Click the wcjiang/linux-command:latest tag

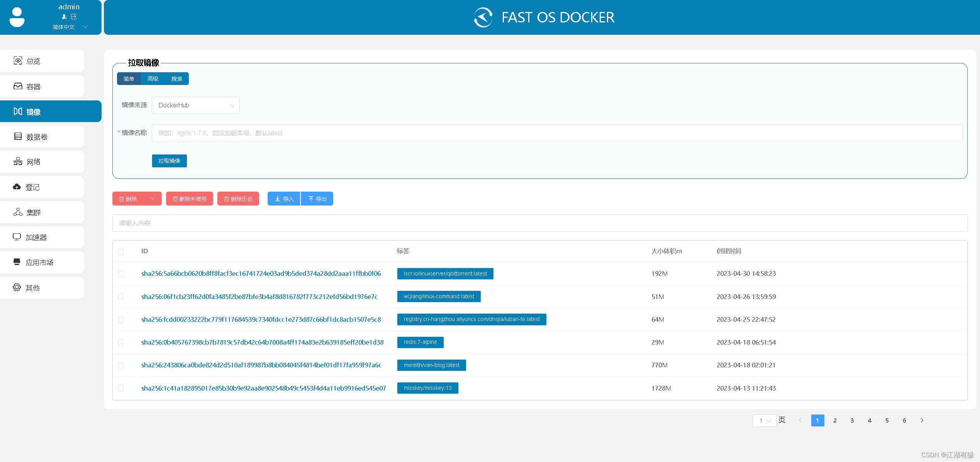coord(439,296)
